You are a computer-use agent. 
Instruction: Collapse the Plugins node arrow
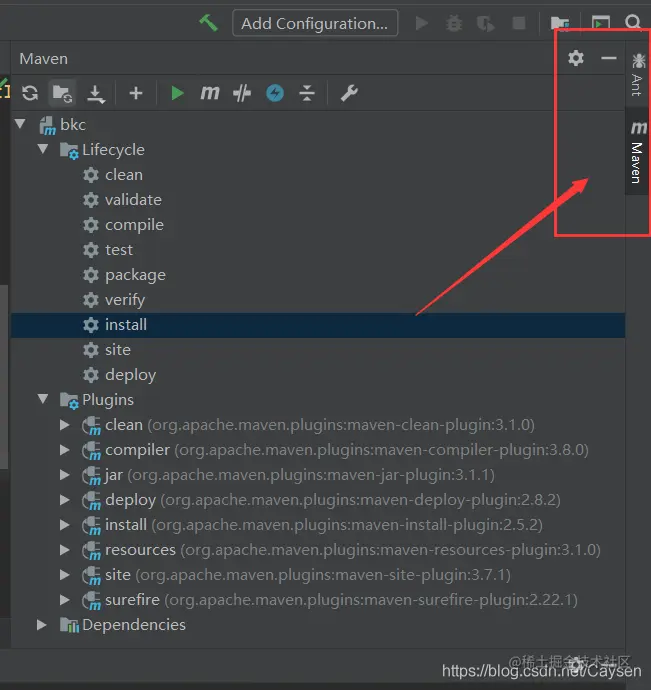[x=43, y=399]
